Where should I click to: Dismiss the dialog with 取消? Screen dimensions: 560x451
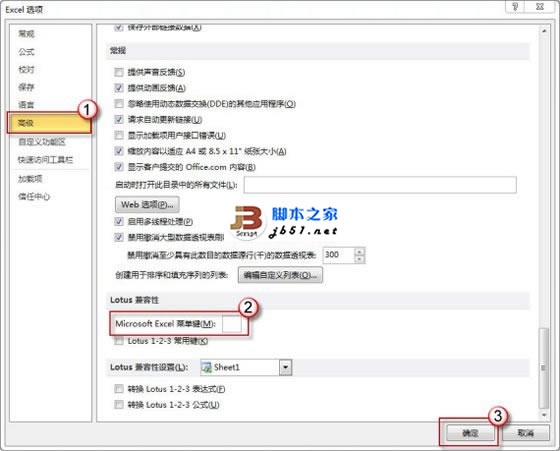(x=526, y=433)
